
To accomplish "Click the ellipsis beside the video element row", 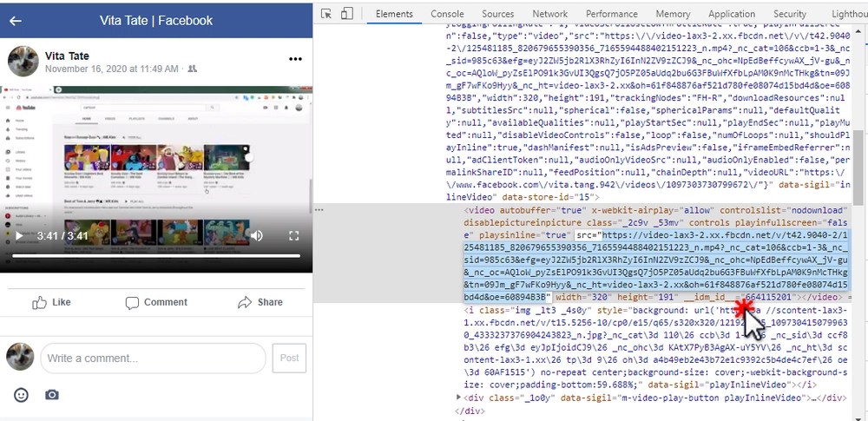I will pyautogui.click(x=319, y=210).
